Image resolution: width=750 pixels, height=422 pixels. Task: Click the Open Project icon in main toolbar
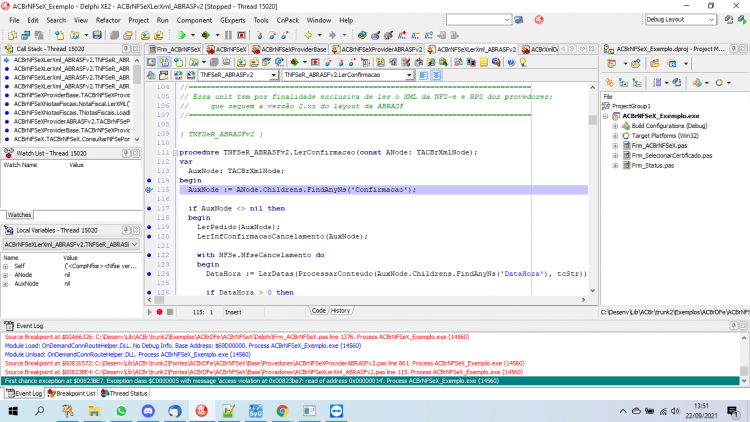click(x=128, y=35)
